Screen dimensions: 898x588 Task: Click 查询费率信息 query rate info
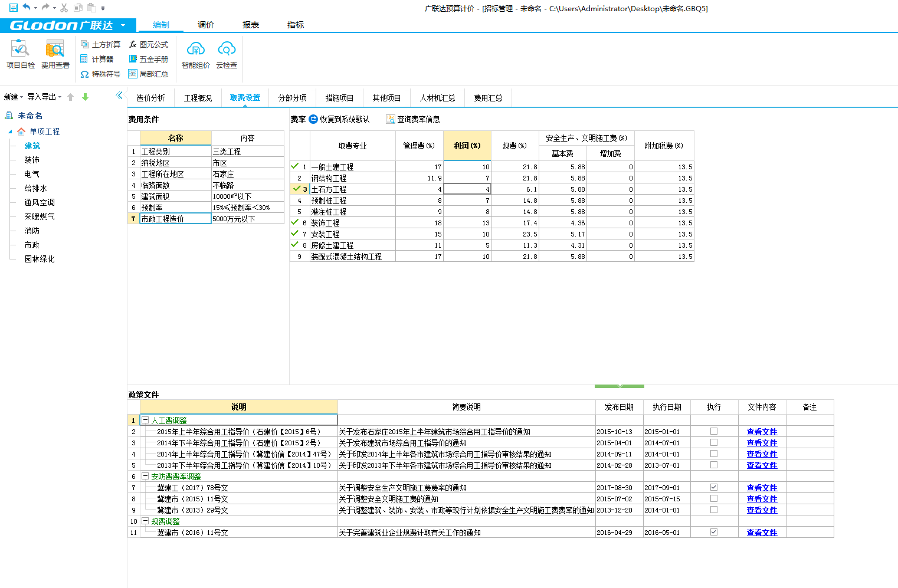pyautogui.click(x=413, y=119)
